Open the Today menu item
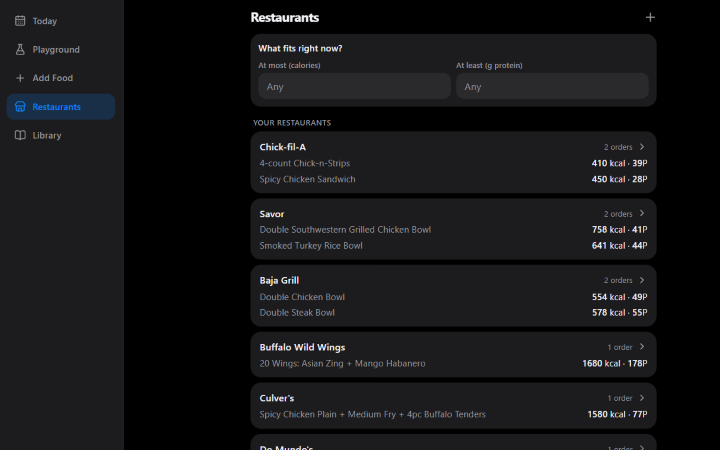This screenshot has height=450, width=720. pos(61,21)
